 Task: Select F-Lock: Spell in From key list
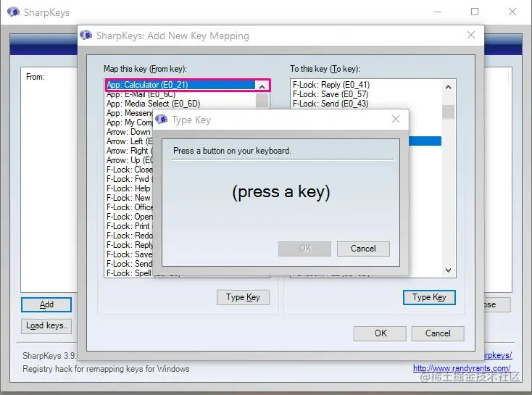[129, 273]
